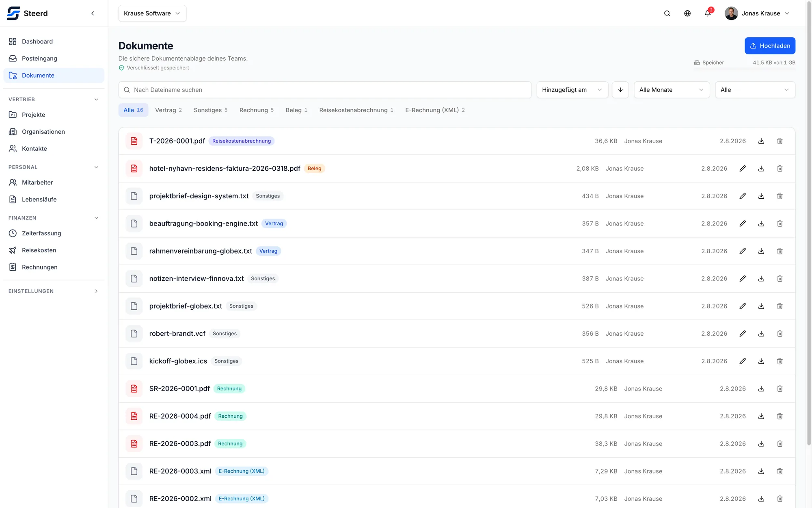Click the PDF file icon of RE-2026-0004.pdf
This screenshot has height=508, width=812.
[x=134, y=416]
